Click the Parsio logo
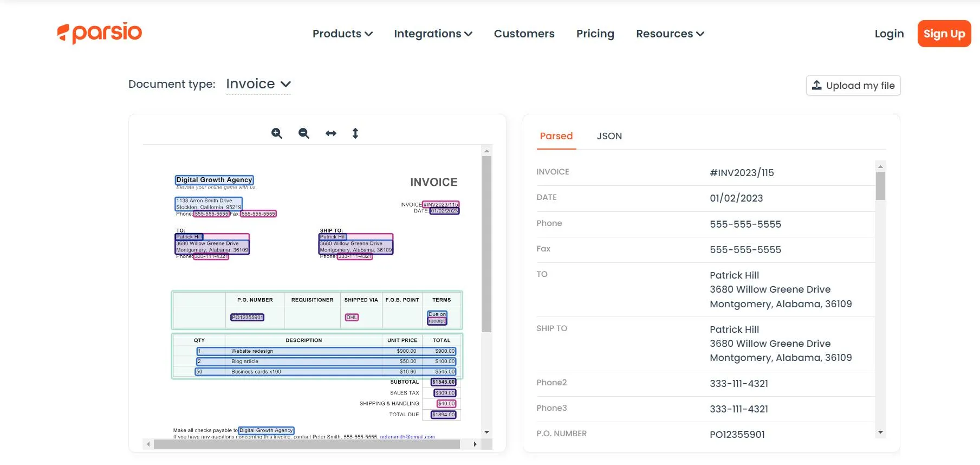This screenshot has height=465, width=980. pyautogui.click(x=100, y=33)
